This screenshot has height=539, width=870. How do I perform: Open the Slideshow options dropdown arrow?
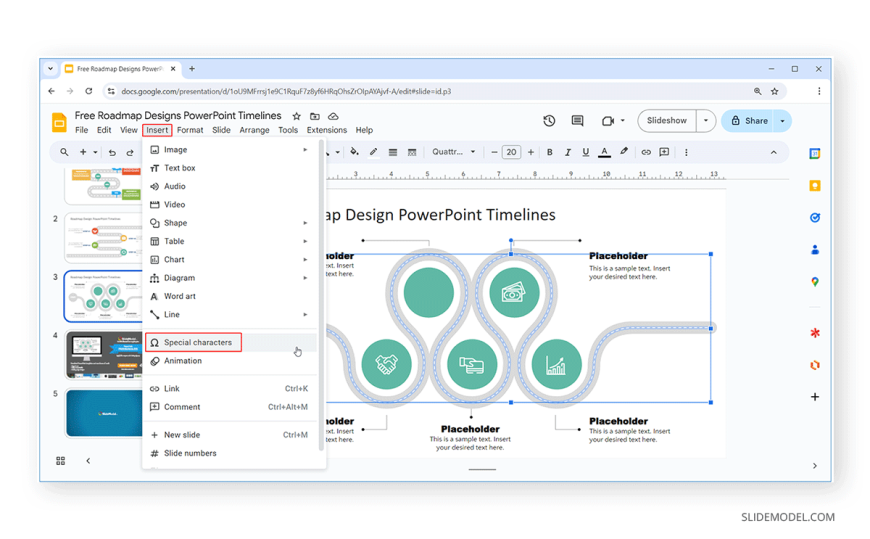point(706,120)
